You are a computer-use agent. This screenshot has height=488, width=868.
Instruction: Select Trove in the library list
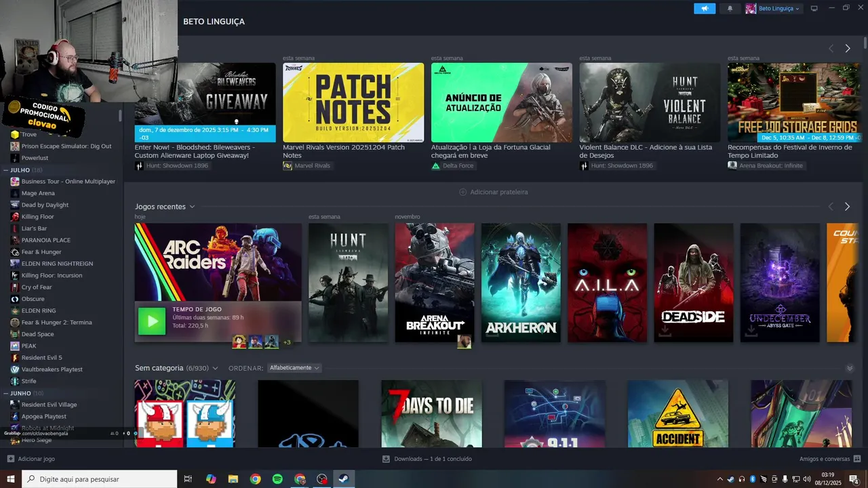pos(29,135)
